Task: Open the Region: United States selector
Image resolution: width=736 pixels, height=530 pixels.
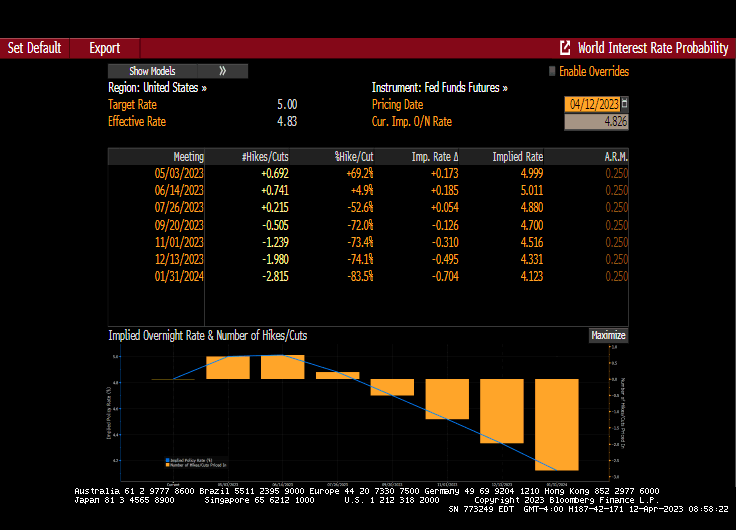Action: point(157,88)
